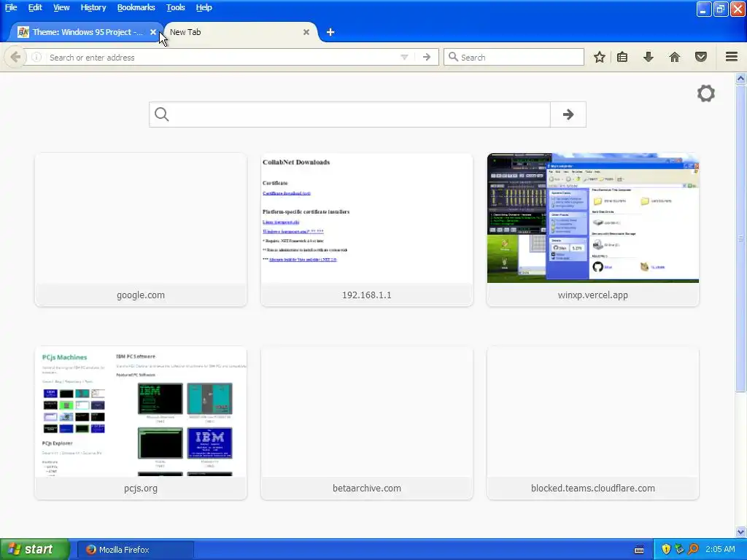This screenshot has width=747, height=560.
Task: Open the 192.168.1.1 tile
Action: 367,230
